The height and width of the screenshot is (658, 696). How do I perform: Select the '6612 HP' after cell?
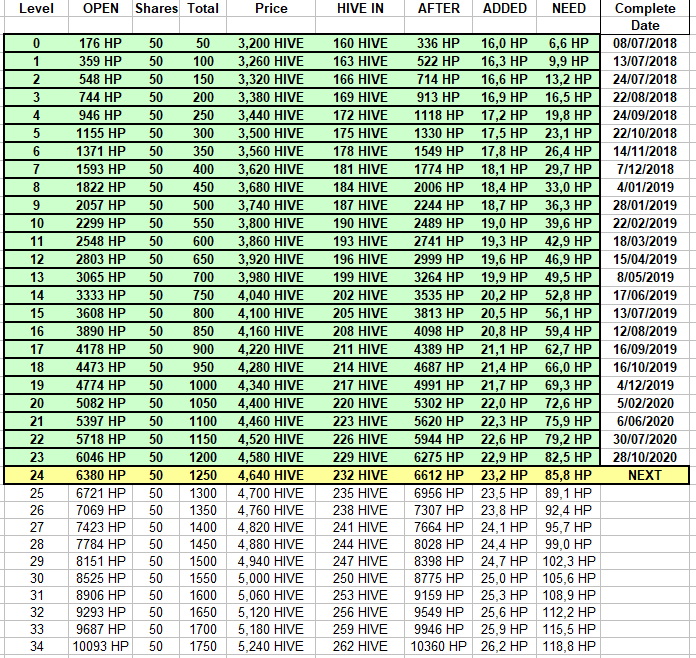tap(439, 475)
